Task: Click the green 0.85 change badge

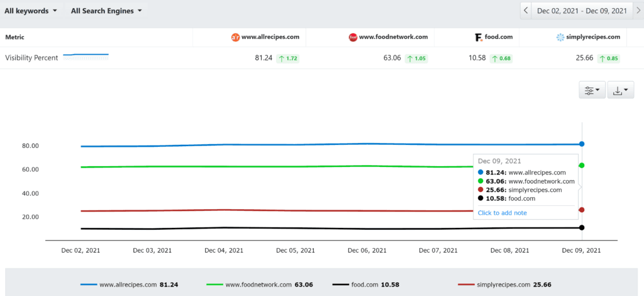Action: (x=608, y=59)
